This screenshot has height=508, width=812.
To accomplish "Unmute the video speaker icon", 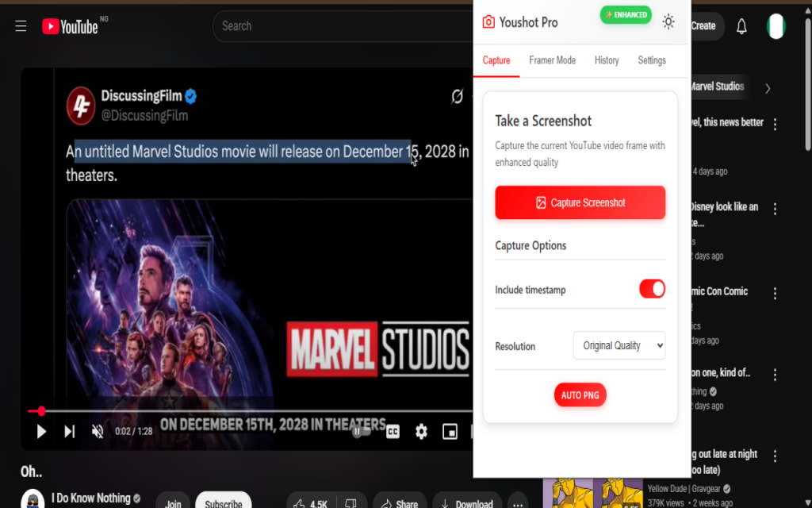I will 98,431.
